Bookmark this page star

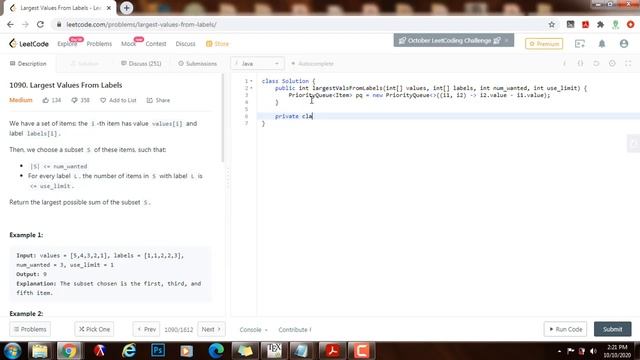(551, 24)
